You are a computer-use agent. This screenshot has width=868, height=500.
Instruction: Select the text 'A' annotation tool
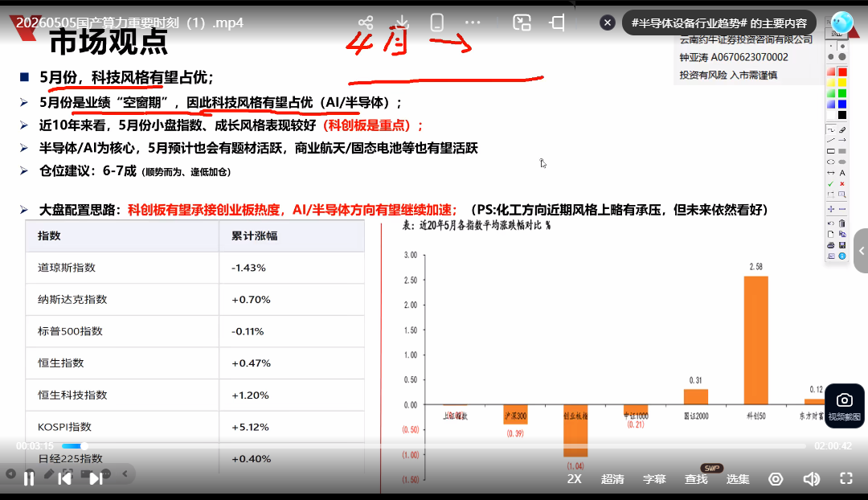pos(842,173)
